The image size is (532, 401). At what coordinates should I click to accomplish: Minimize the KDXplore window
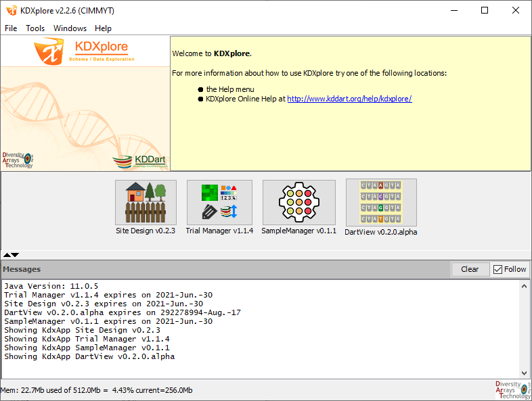[x=454, y=10]
